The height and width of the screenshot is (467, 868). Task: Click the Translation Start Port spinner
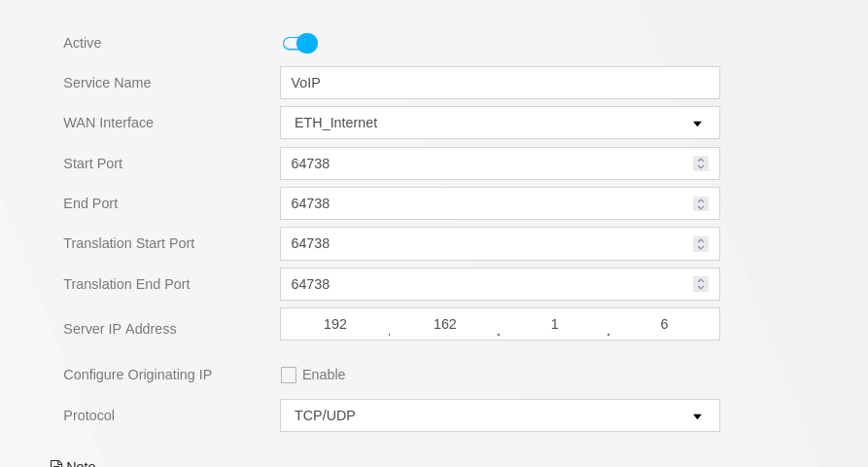(701, 244)
